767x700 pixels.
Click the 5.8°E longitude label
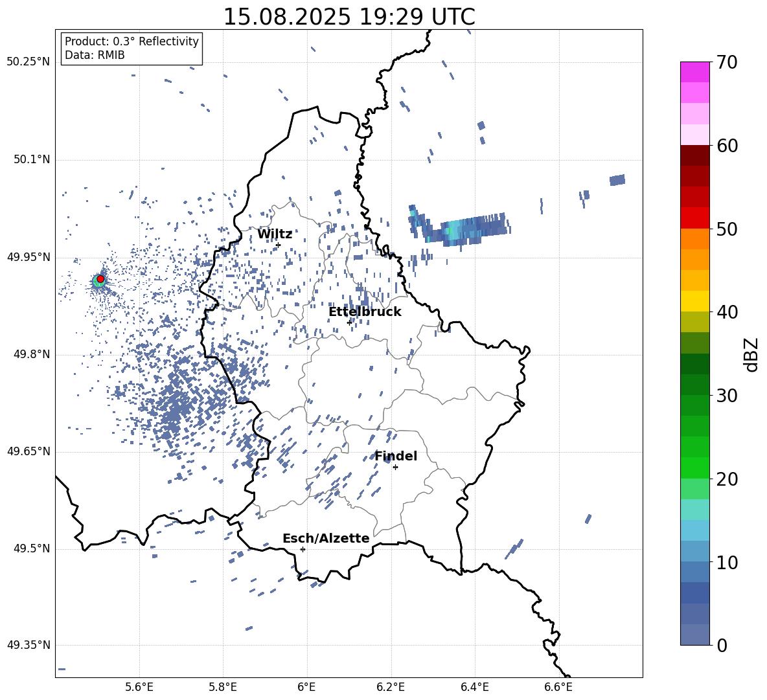coord(223,687)
